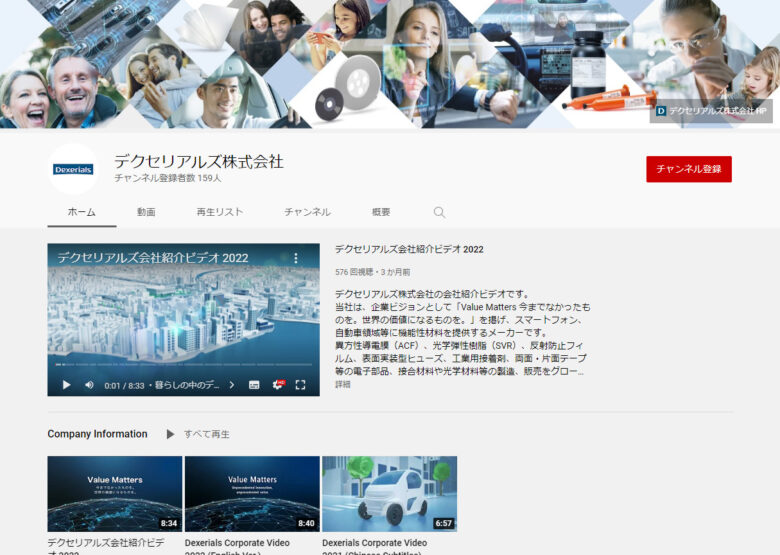Click Company Information section heading
This screenshot has width=780, height=555.
(98, 434)
